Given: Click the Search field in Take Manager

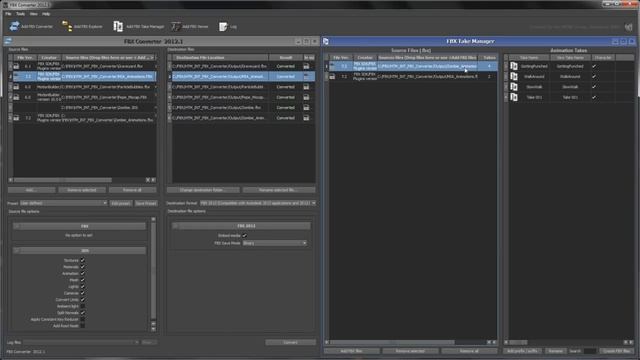Looking at the screenshot, I should coord(590,351).
